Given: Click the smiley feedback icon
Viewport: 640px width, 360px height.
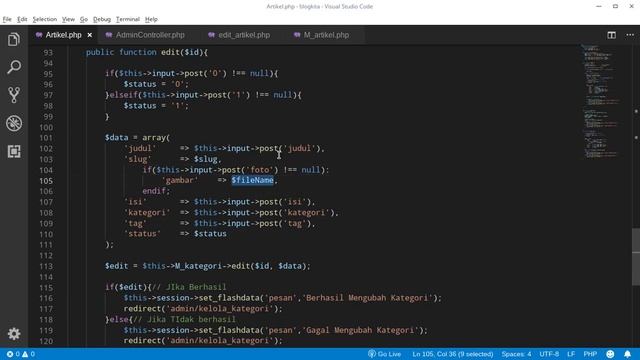Looking at the screenshot, I should coord(610,354).
